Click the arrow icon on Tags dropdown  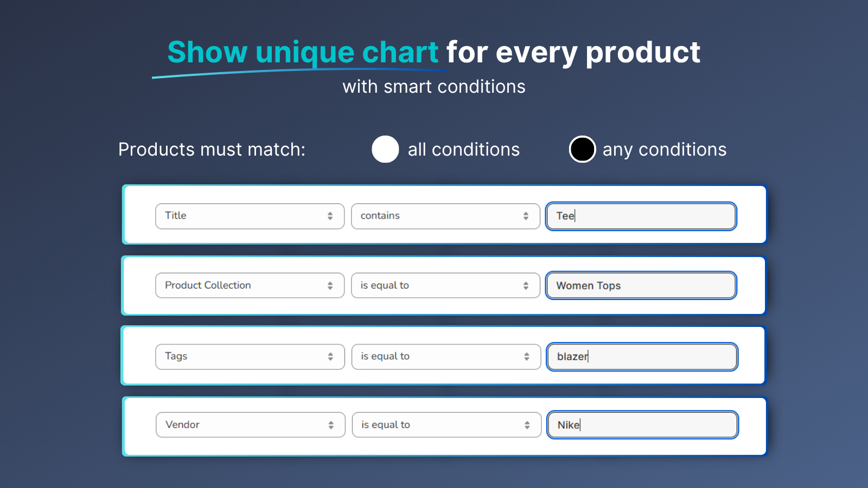pyautogui.click(x=330, y=356)
